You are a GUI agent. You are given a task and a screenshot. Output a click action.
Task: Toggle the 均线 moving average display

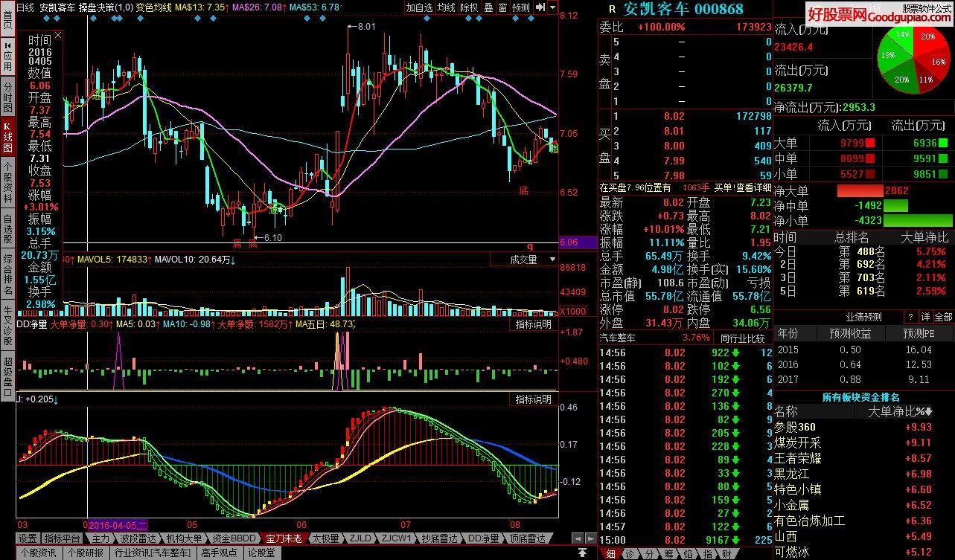[447, 7]
